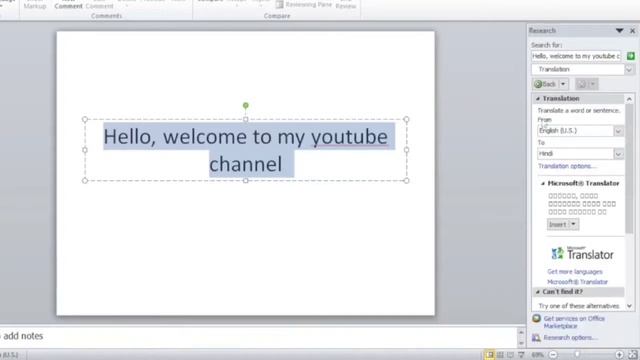Click the Reviewing Pane icon in ribbon

tap(280, 4)
